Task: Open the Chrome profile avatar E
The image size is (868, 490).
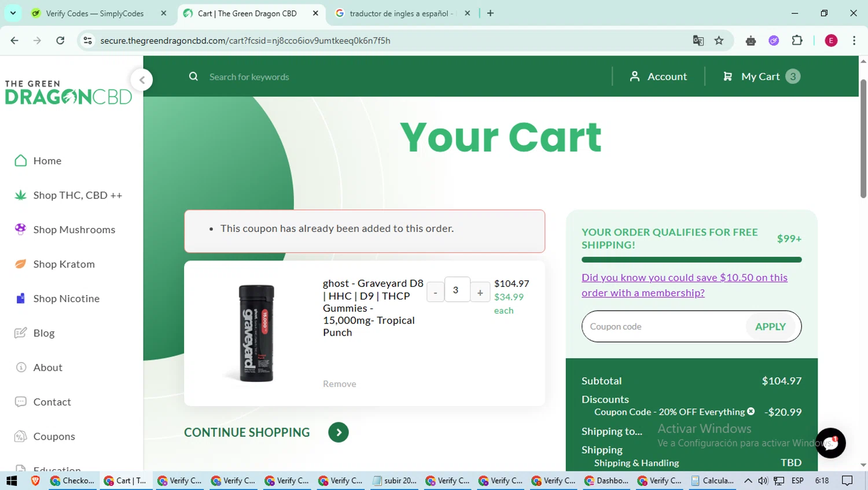Action: (x=831, y=40)
